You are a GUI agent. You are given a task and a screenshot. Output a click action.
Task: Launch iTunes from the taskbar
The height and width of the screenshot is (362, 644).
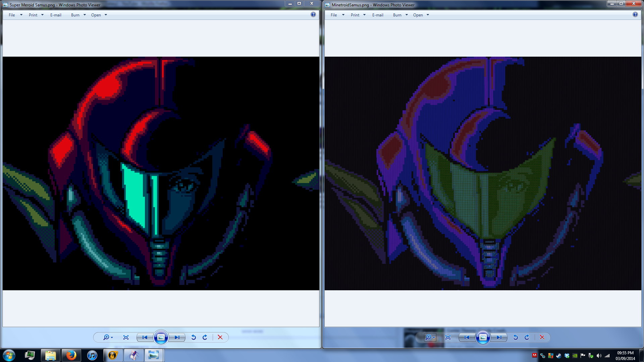coord(92,355)
